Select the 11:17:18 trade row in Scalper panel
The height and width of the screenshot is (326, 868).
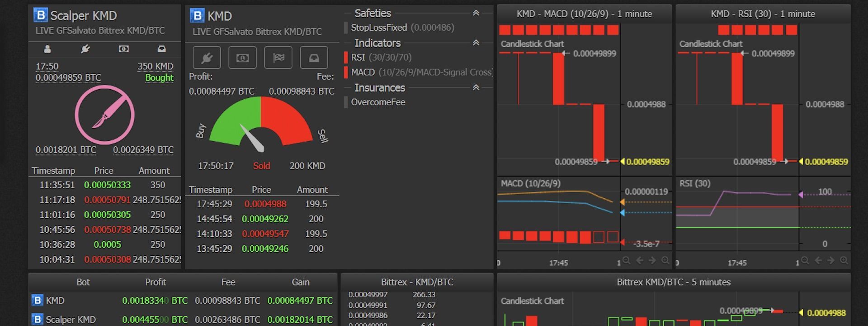tap(104, 200)
